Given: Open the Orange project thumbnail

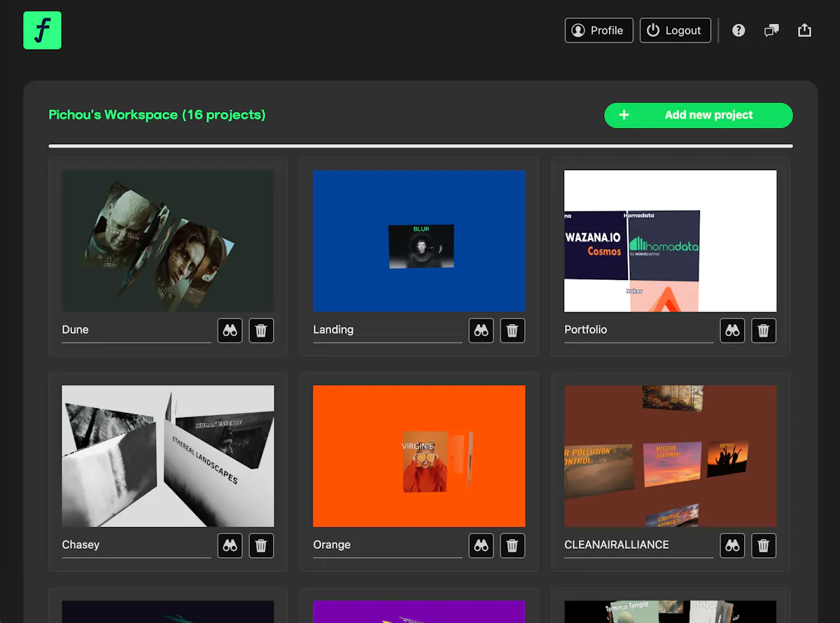Looking at the screenshot, I should pyautogui.click(x=419, y=456).
